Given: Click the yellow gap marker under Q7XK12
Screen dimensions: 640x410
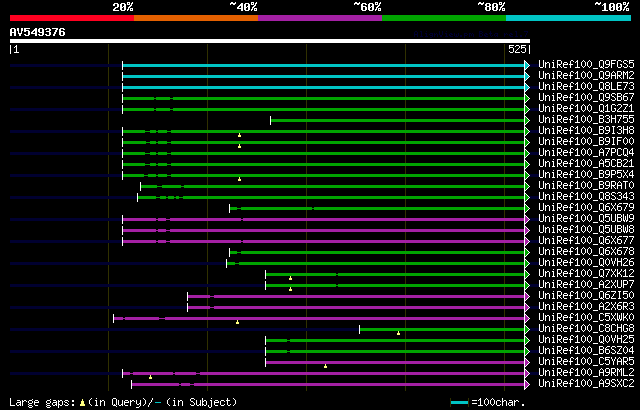Looking at the screenshot, I should tap(291, 278).
